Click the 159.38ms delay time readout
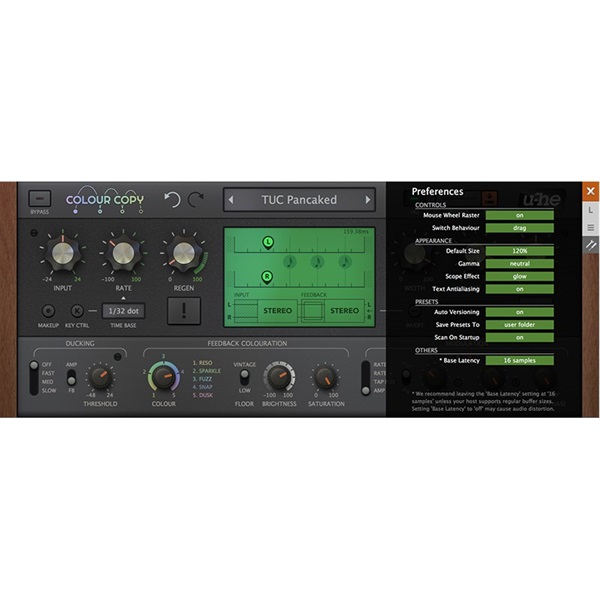 [355, 232]
